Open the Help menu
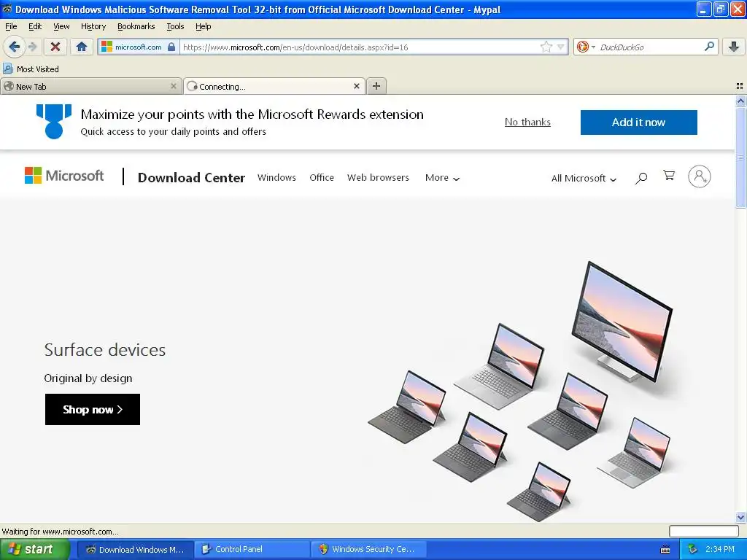Screen dimensions: 747x560 (x=203, y=26)
